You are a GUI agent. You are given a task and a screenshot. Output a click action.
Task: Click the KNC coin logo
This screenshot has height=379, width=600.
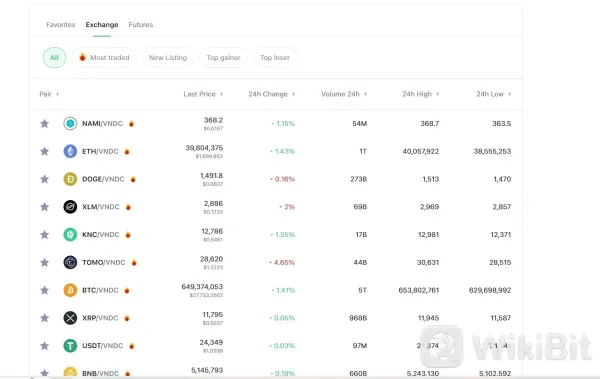[x=70, y=234]
